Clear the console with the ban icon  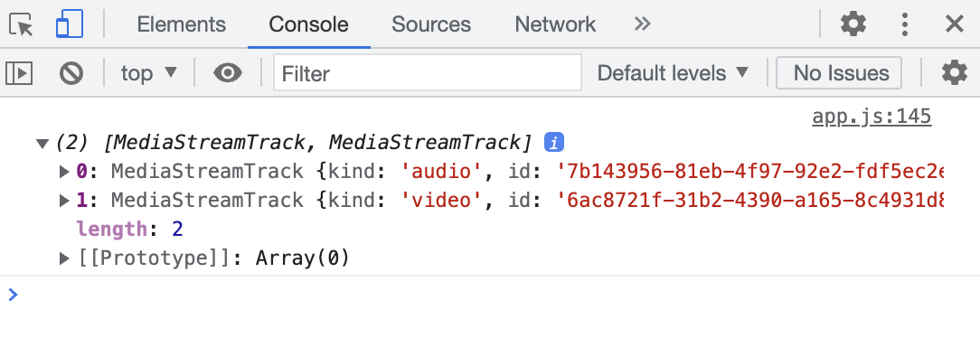[71, 73]
